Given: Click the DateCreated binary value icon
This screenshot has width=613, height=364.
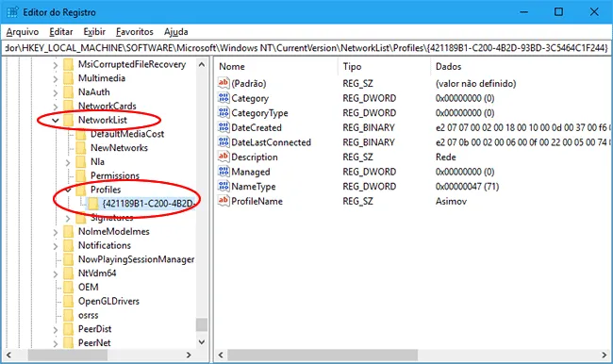Looking at the screenshot, I should coord(224,127).
